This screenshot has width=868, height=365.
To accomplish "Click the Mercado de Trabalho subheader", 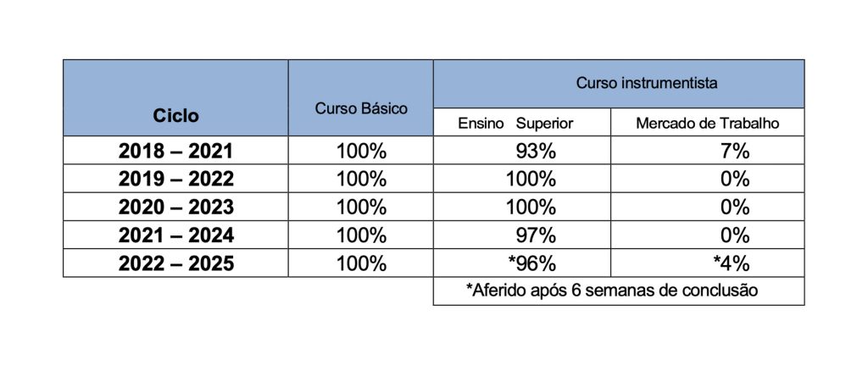I will 707,124.
